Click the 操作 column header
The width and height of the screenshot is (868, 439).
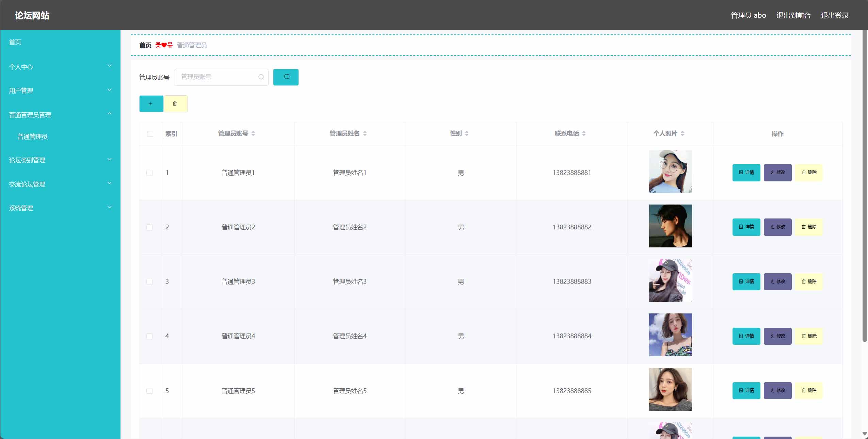777,134
